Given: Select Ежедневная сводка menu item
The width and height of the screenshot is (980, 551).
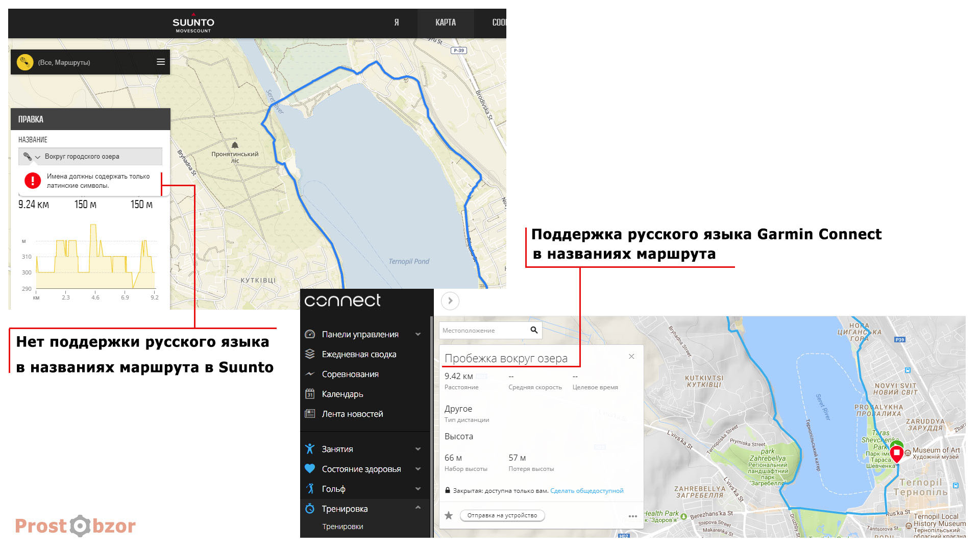Looking at the screenshot, I should click(359, 354).
